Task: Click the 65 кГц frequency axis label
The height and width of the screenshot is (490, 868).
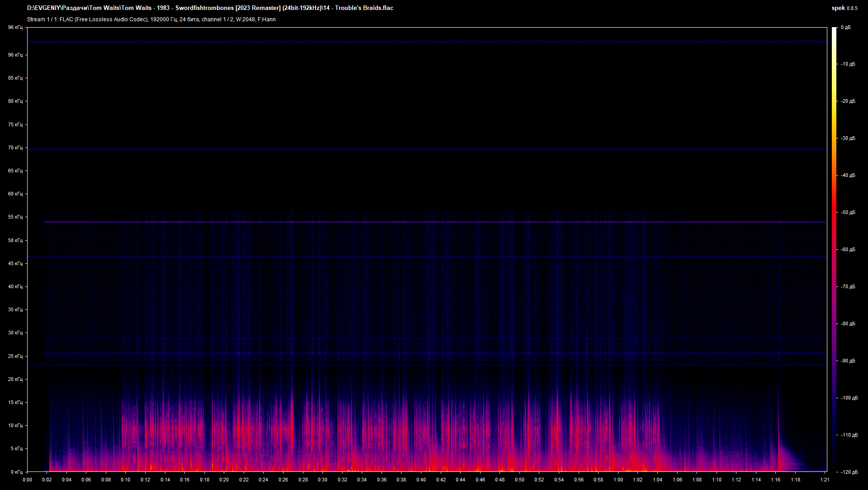Action: 15,171
